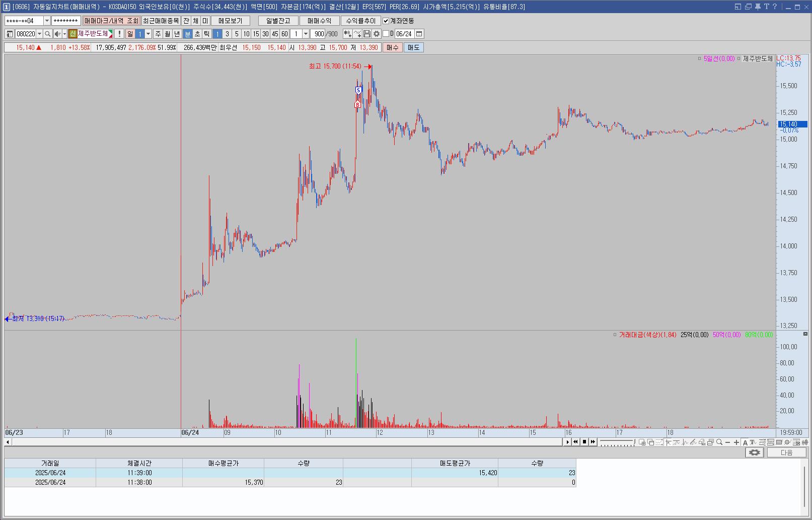The height and width of the screenshot is (520, 812).
Task: Click the text A annotation icon
Action: (746, 442)
